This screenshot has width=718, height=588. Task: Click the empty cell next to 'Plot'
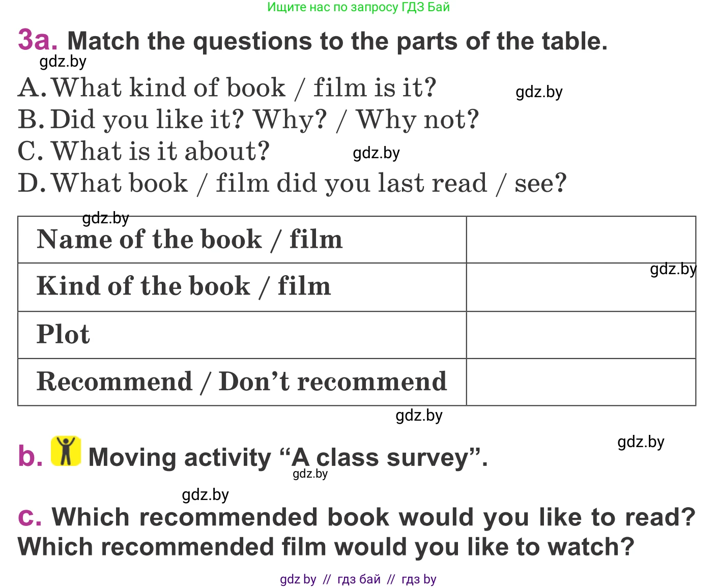pos(581,335)
